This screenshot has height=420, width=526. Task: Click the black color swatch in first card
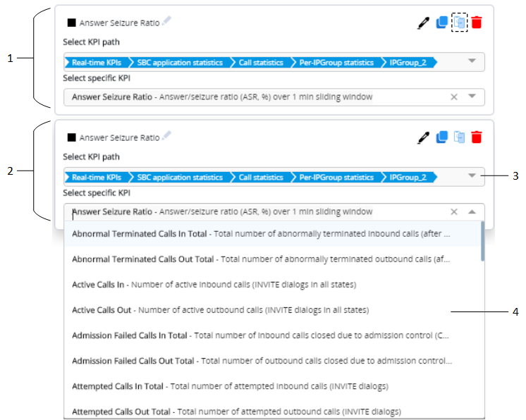click(71, 23)
